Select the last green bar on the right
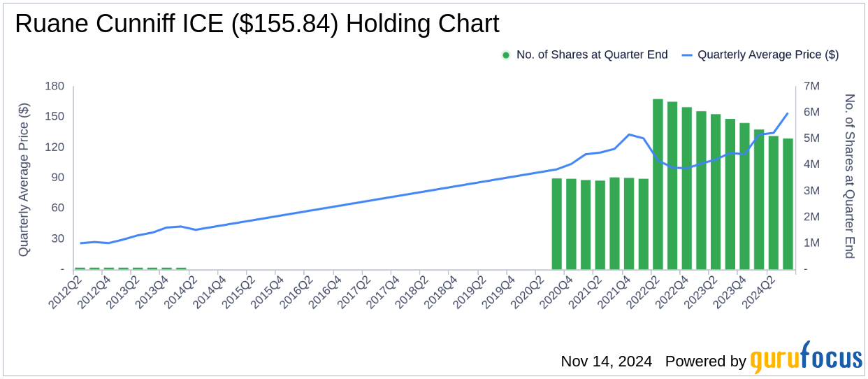 [788, 203]
